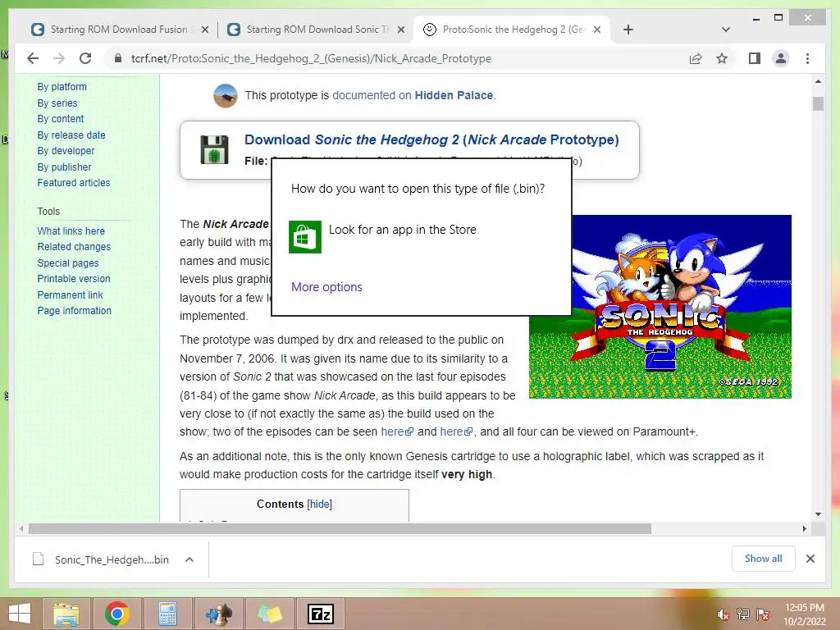Screen dimensions: 840x630
Task: Open the Chrome three-dot menu
Action: (x=807, y=58)
